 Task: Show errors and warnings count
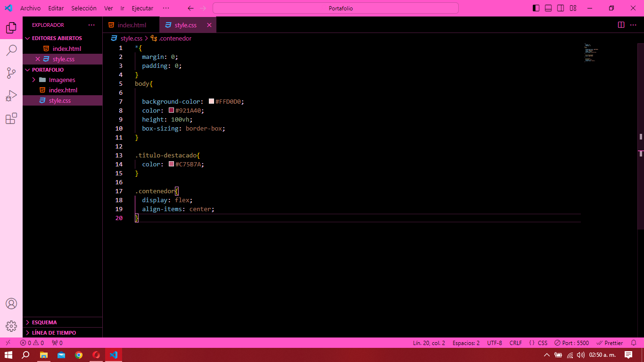(x=32, y=343)
